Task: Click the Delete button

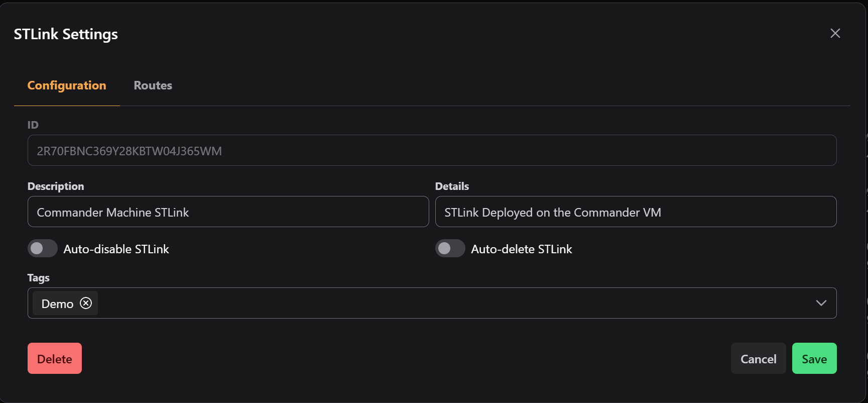Action: point(54,358)
